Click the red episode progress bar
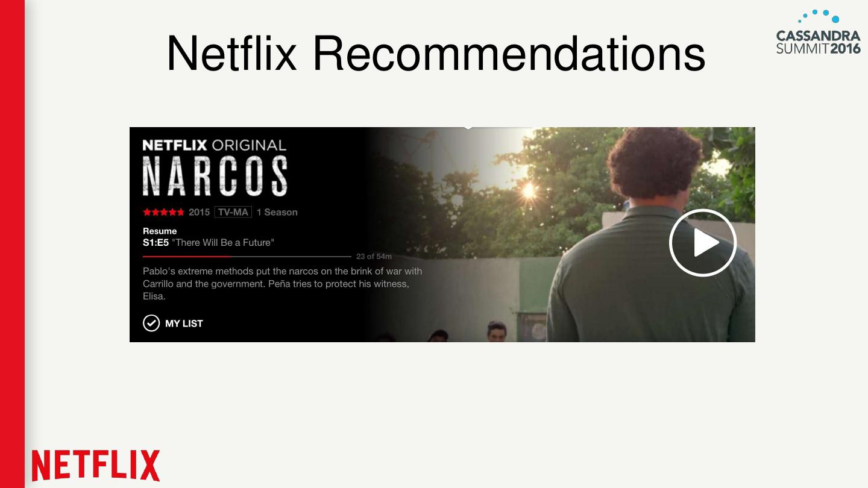 tap(187, 257)
